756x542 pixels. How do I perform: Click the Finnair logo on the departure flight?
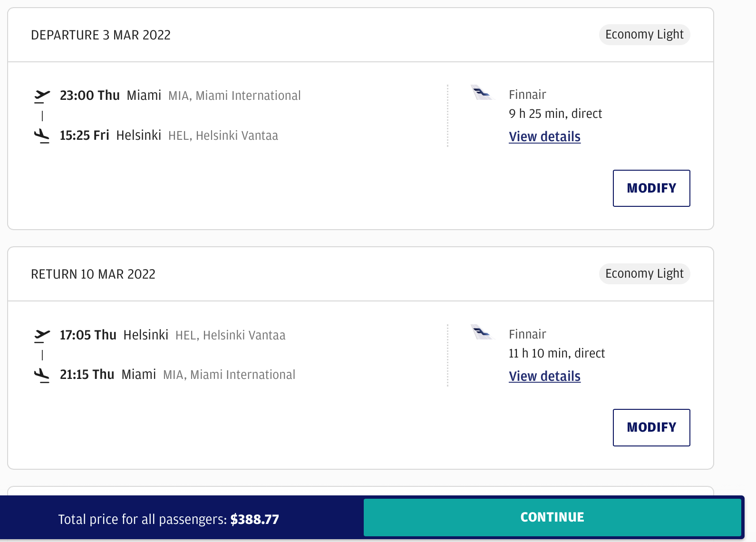click(x=482, y=93)
